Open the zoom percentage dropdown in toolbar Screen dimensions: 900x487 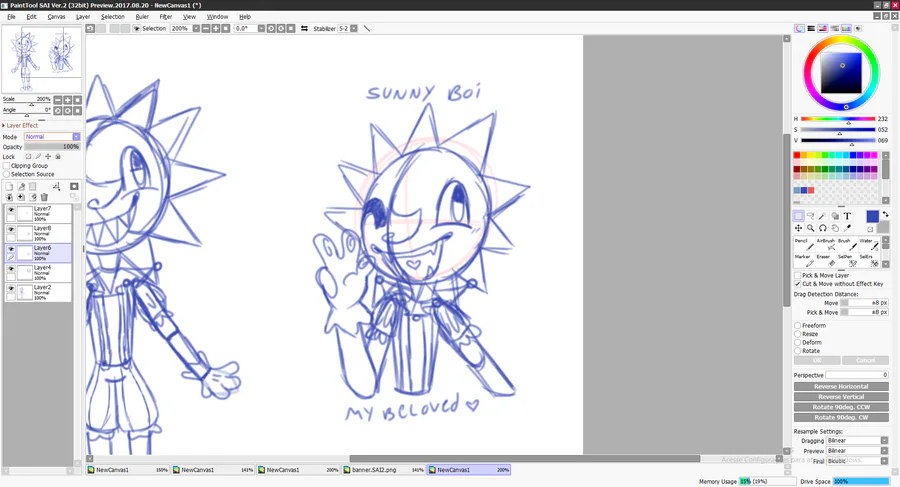(x=196, y=28)
